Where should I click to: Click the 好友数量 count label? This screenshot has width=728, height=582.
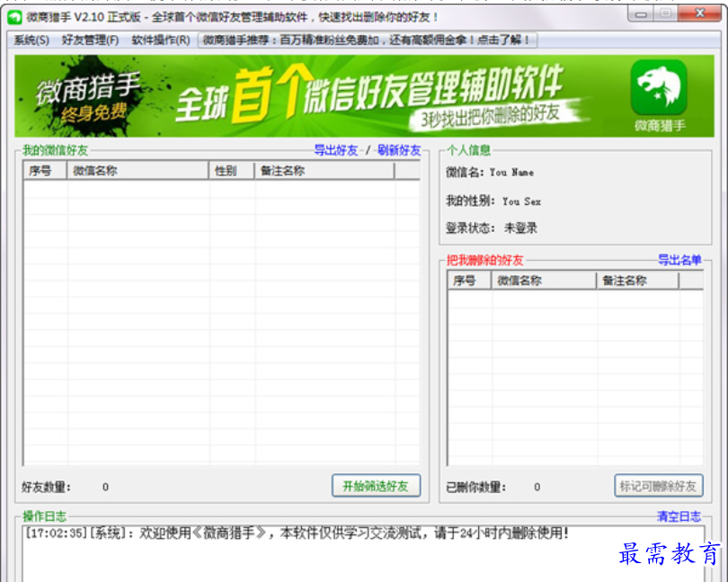[x=46, y=488]
